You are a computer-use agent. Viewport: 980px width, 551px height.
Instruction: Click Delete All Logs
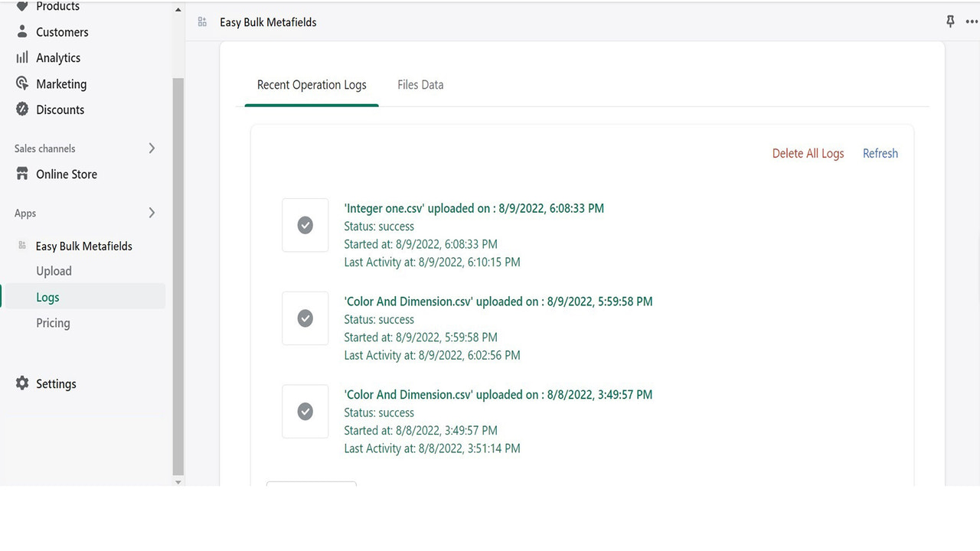pyautogui.click(x=808, y=153)
